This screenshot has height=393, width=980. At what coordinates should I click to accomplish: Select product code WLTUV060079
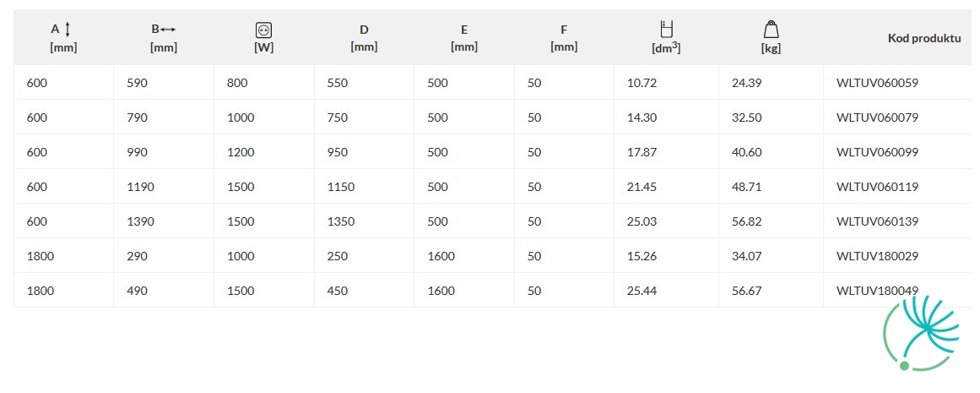coord(878,117)
